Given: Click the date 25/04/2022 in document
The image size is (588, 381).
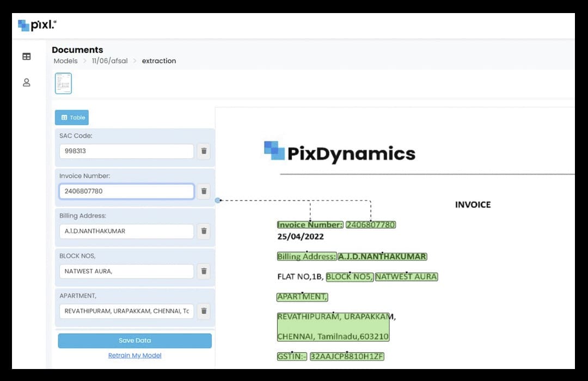Looking at the screenshot, I should tap(301, 237).
